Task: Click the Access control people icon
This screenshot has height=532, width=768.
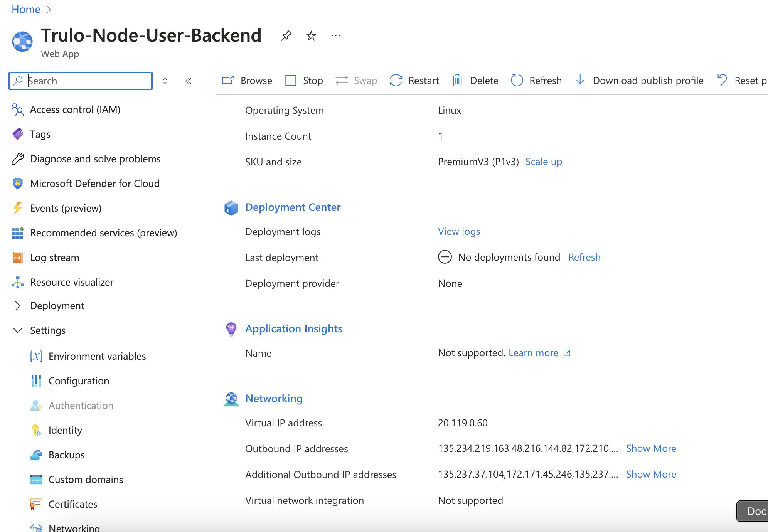Action: pyautogui.click(x=17, y=110)
